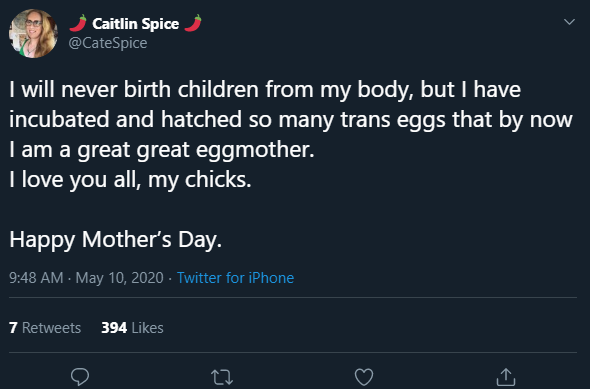This screenshot has width=590, height=389.
Task: Click the reply speech bubble icon
Action: (80, 377)
